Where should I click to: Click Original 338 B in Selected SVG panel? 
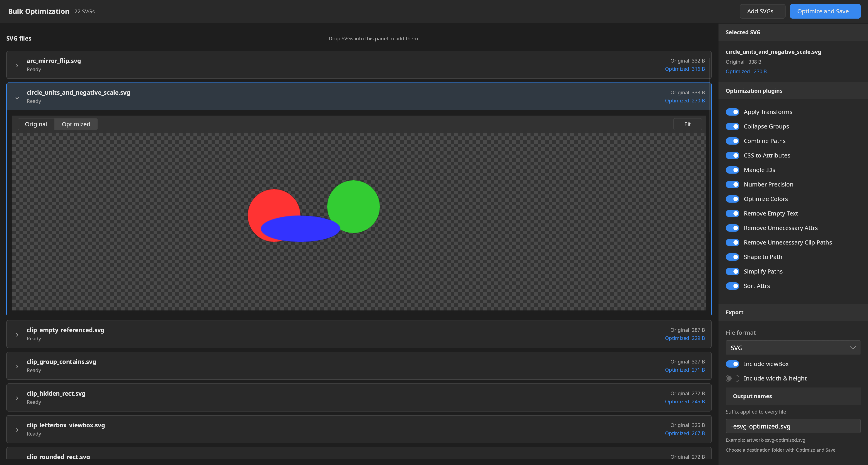[743, 62]
